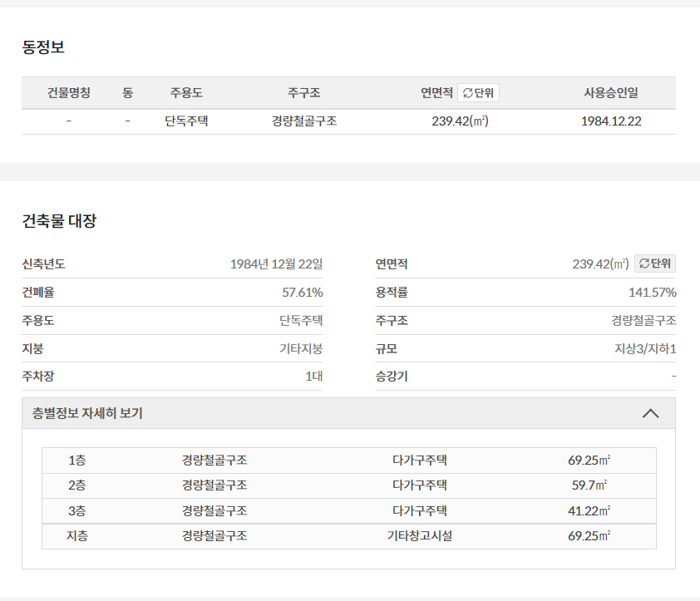The height and width of the screenshot is (601, 700).
Task: Click the 경량철골구조 value beside 주구조 in 건축물 대장
Action: pyautogui.click(x=643, y=320)
